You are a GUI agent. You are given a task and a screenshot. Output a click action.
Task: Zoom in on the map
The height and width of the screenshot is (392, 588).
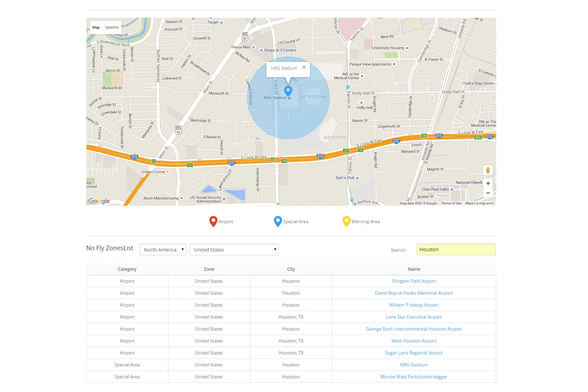point(488,184)
